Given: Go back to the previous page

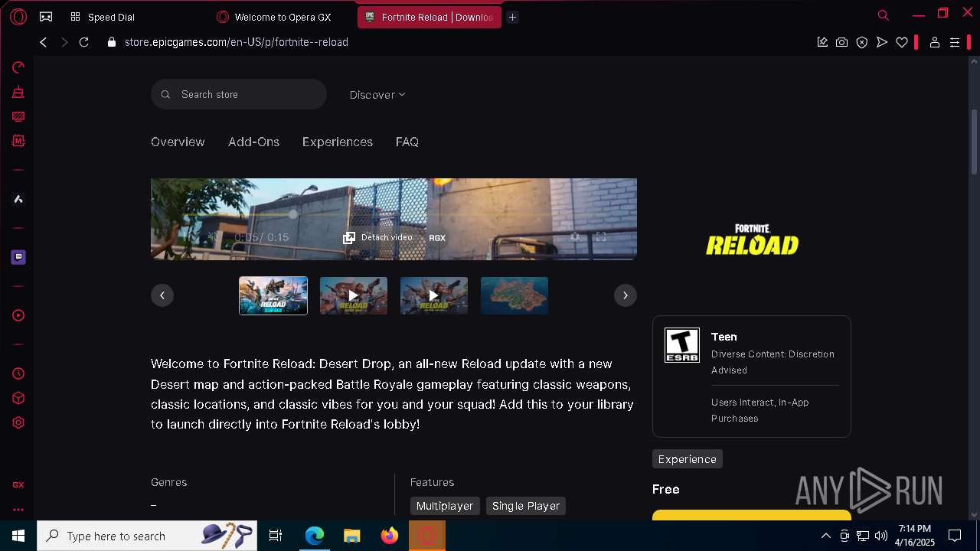Looking at the screenshot, I should [44, 42].
